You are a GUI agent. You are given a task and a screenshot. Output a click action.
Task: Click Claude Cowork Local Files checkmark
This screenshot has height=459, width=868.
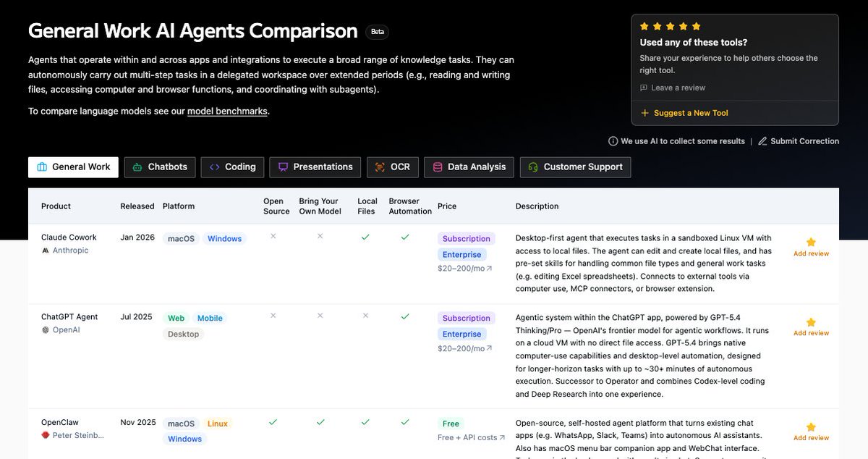coord(365,237)
